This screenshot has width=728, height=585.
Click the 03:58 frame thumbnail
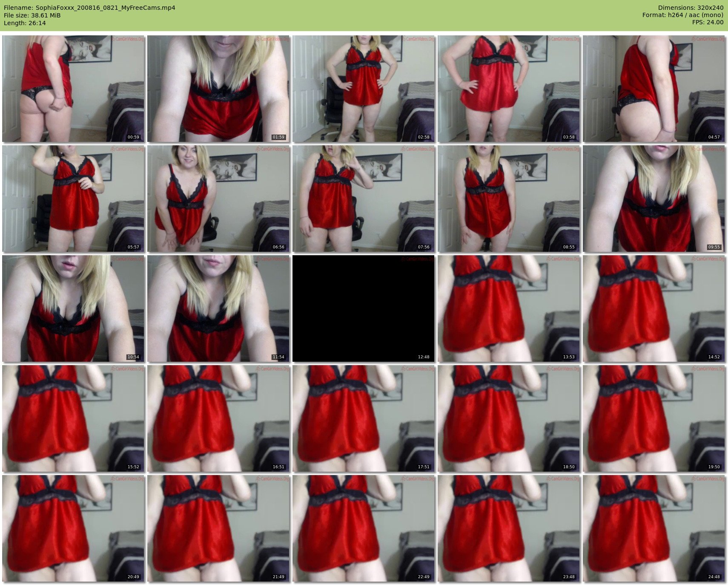(509, 89)
